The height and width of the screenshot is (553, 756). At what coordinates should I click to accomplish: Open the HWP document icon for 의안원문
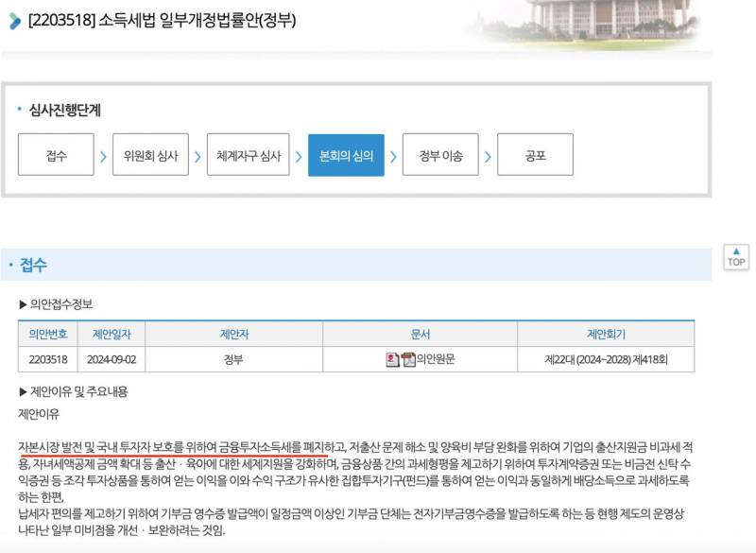(x=392, y=359)
